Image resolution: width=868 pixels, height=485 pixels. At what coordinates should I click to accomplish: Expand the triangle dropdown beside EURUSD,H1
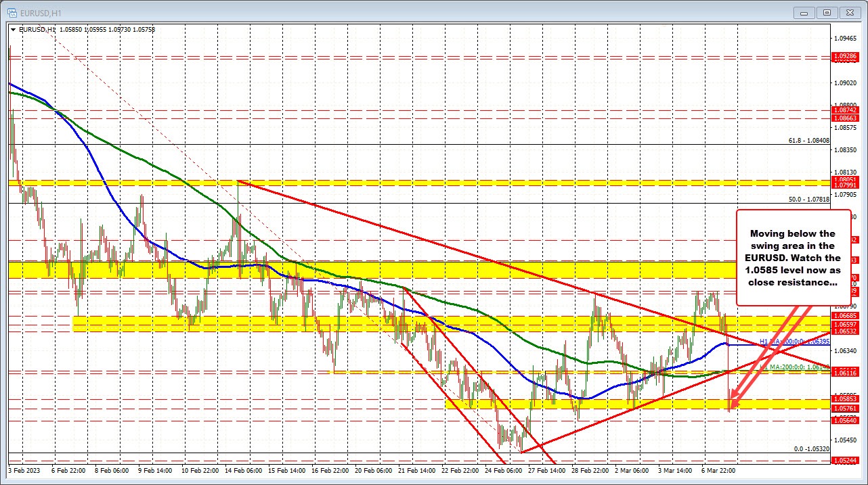click(13, 29)
